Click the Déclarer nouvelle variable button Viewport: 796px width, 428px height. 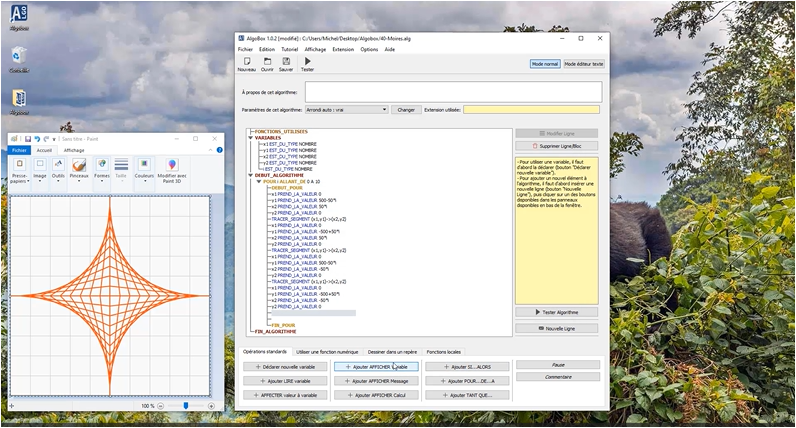pyautogui.click(x=285, y=367)
